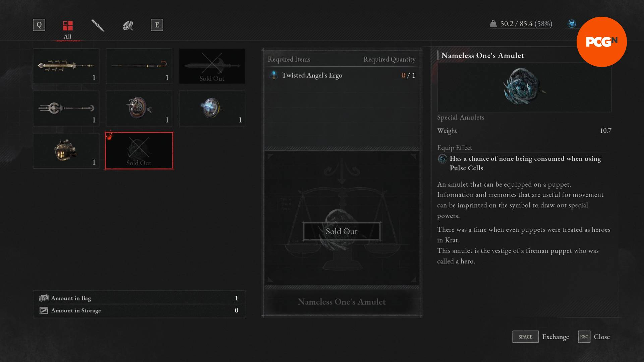Select the spiked greatsword weapon item
644x362 pixels.
tap(66, 66)
